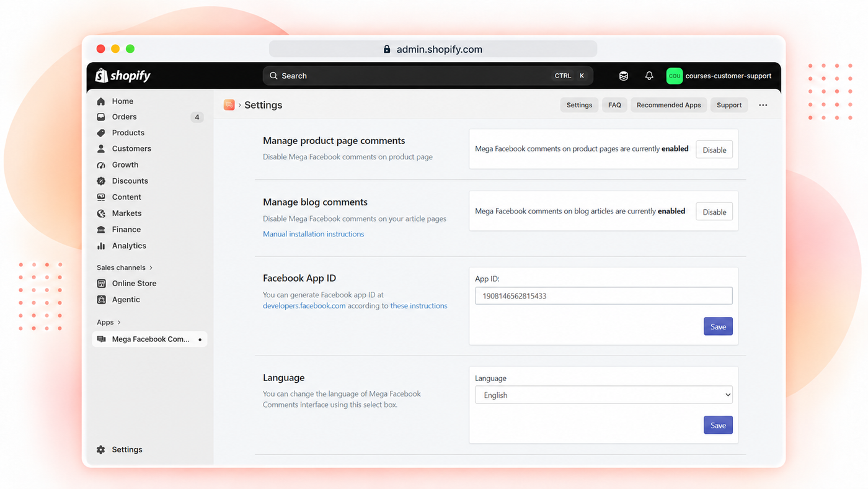Expand the Sales channels section
868x489 pixels.
tap(125, 267)
